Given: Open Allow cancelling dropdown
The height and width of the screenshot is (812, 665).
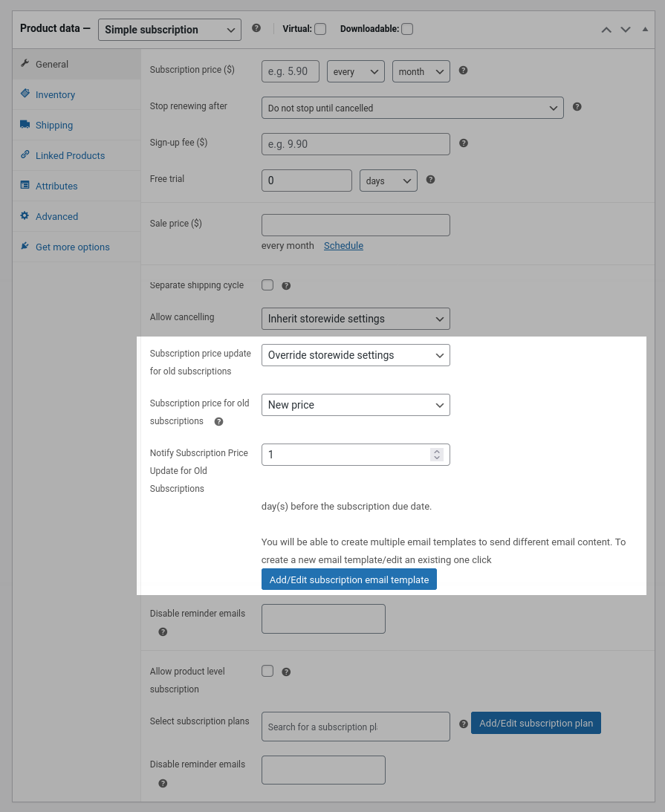Looking at the screenshot, I should click(355, 319).
